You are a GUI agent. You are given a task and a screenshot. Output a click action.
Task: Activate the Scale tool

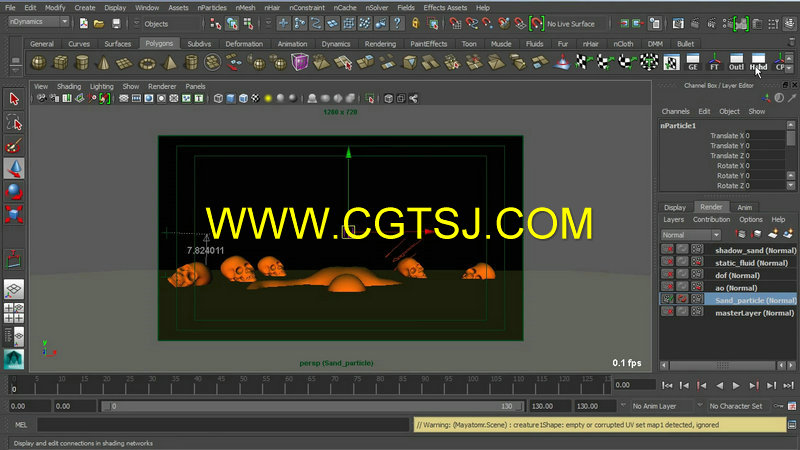14,215
